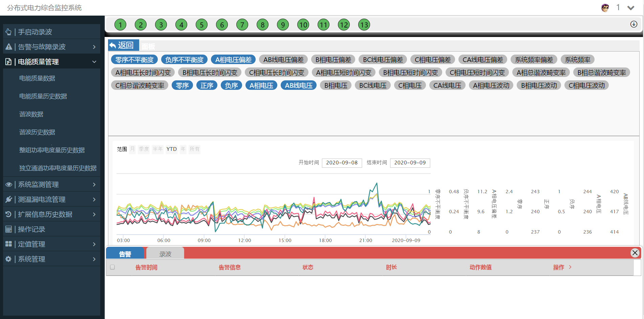Click the 操作记录 calculator icon

9,229
